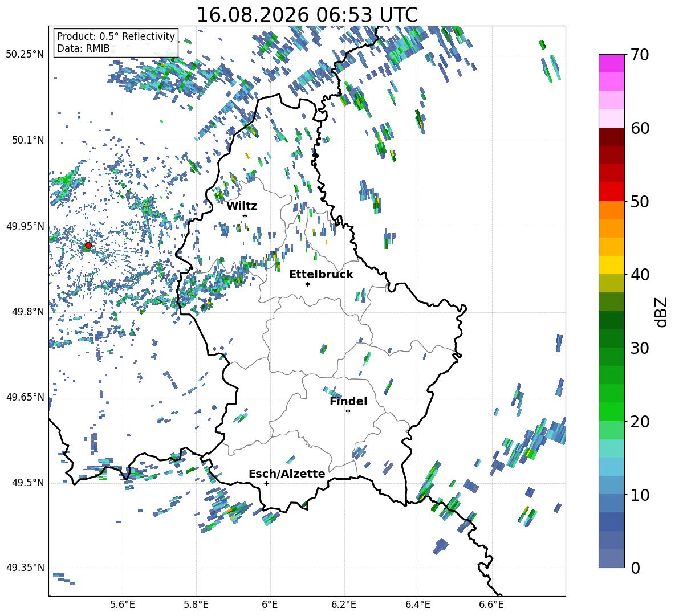This screenshot has height=616, width=675.
Task: Click the red 50 dBZ color band
Action: [611, 192]
